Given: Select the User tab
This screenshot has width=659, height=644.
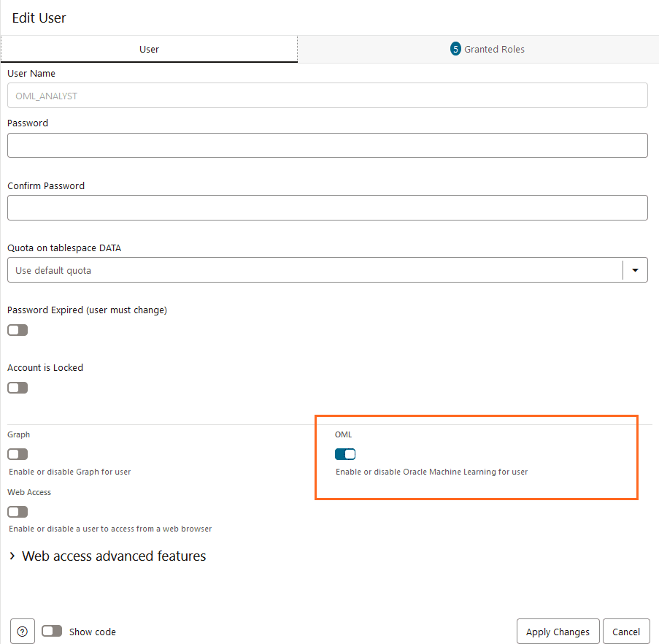Looking at the screenshot, I should [x=149, y=49].
